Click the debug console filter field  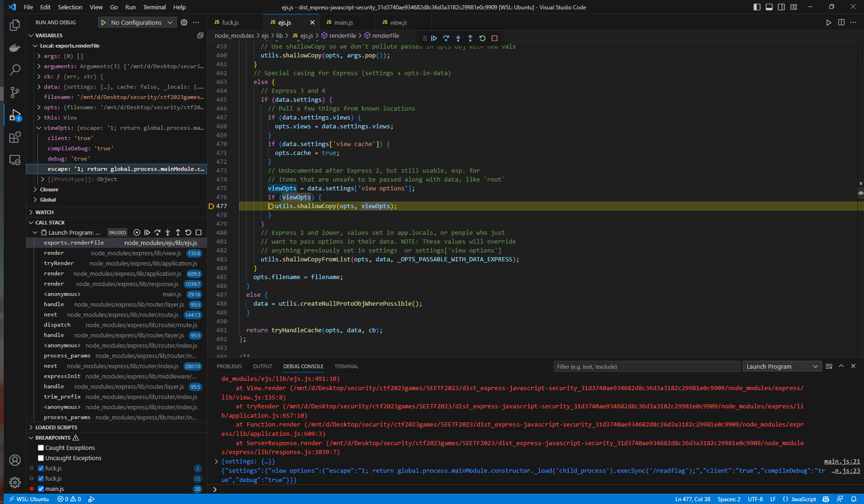coord(647,366)
